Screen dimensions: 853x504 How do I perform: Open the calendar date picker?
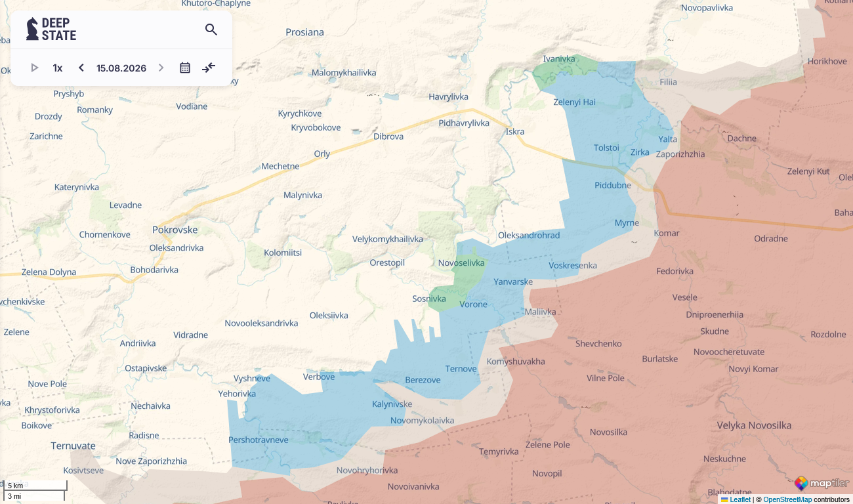click(x=185, y=68)
